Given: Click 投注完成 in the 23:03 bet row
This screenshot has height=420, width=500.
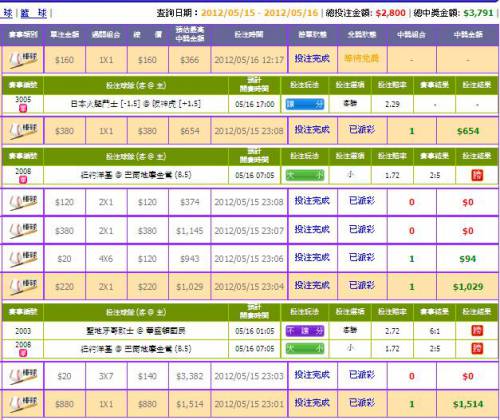Looking at the screenshot, I should click(x=312, y=375).
